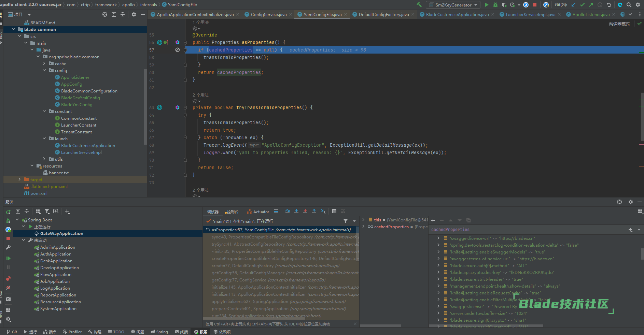Expand the target folder
Image resolution: width=644 pixels, height=335 pixels.
(x=19, y=179)
